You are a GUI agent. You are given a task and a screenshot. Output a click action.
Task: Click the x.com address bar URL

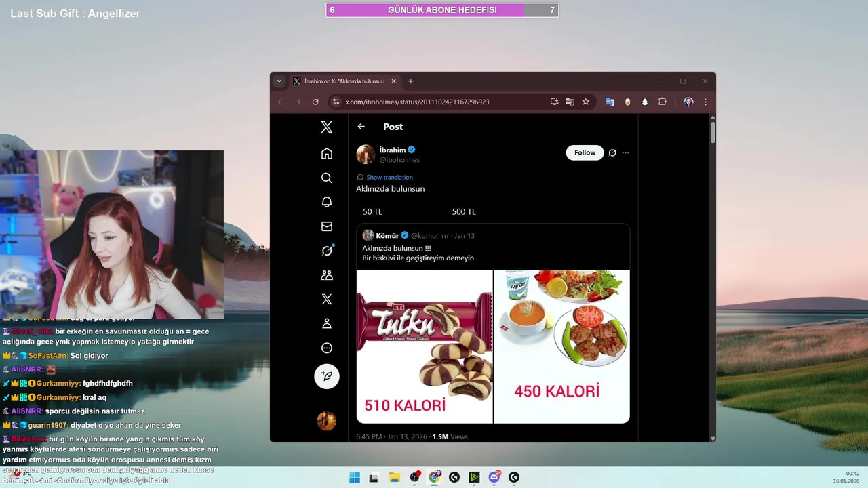417,102
